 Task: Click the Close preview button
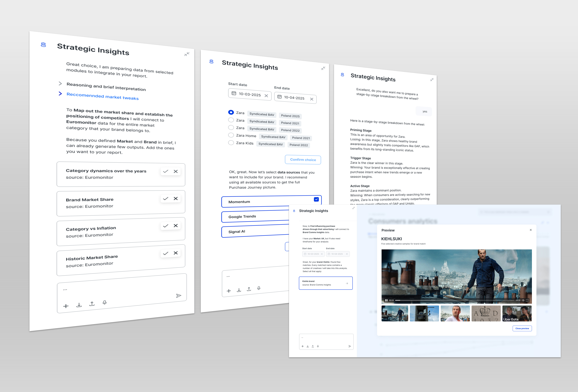[x=522, y=328]
